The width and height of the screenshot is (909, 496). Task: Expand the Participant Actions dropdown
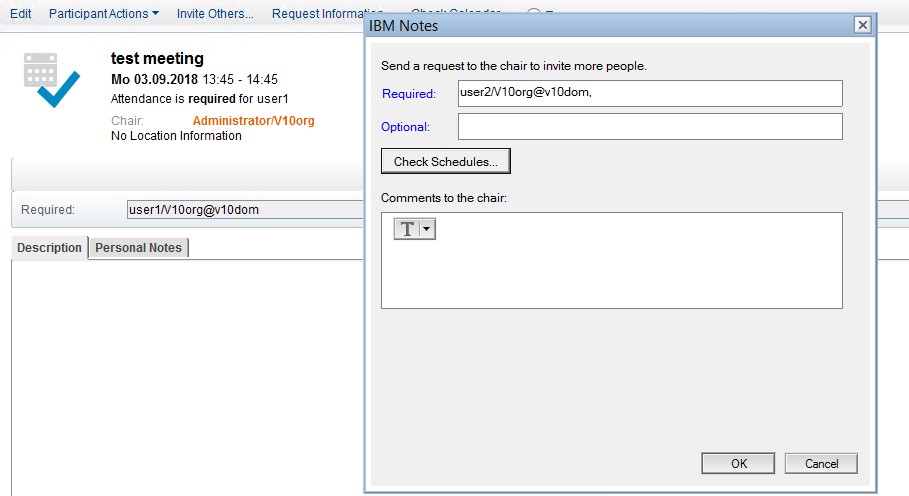pos(103,14)
